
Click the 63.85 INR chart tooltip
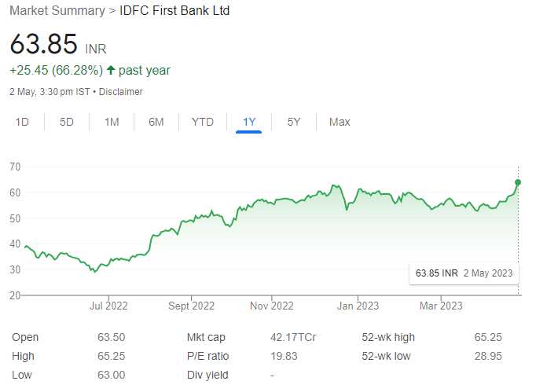pyautogui.click(x=464, y=273)
